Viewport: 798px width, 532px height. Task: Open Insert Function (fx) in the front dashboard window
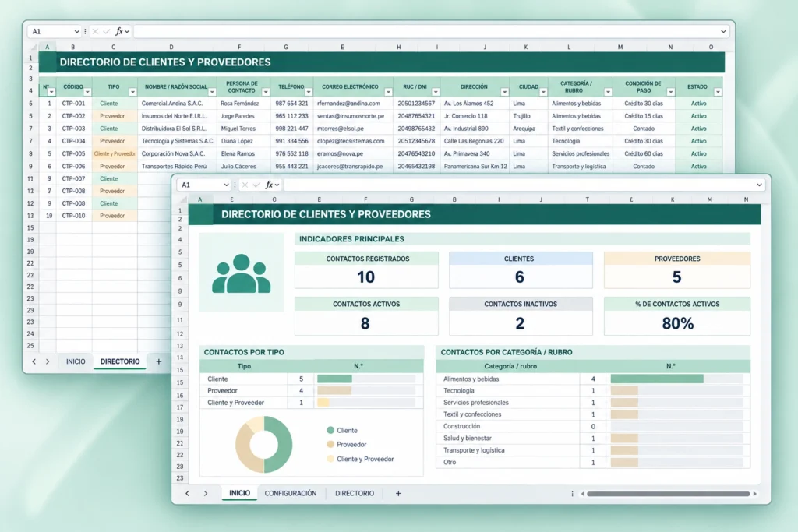click(269, 185)
